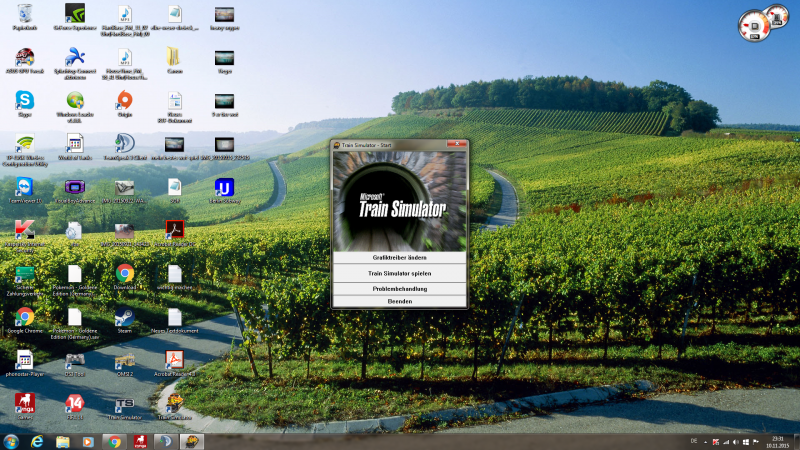Open the Skype desktop shortcut

(x=24, y=104)
